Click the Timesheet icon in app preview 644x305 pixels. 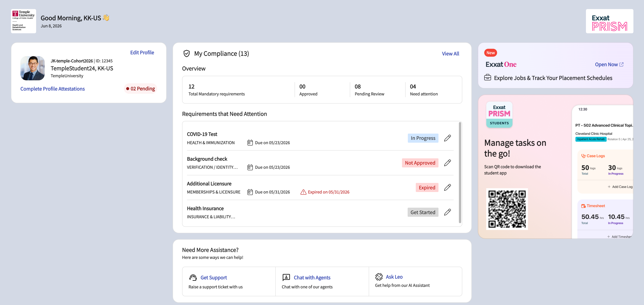583,206
